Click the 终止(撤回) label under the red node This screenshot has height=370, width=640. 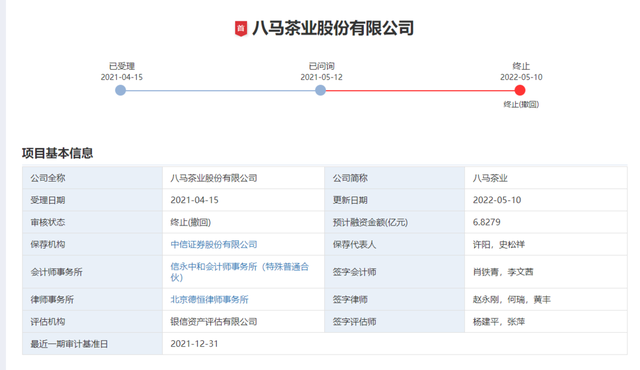click(521, 104)
